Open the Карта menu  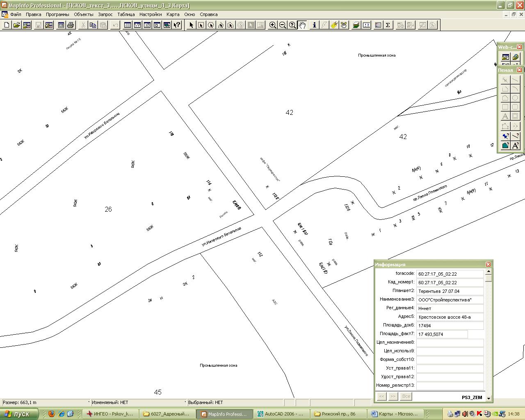[x=173, y=14]
